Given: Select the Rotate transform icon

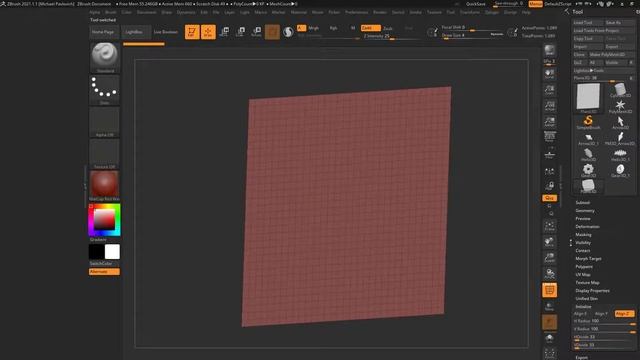Looking at the screenshot, I should pyautogui.click(x=256, y=32).
